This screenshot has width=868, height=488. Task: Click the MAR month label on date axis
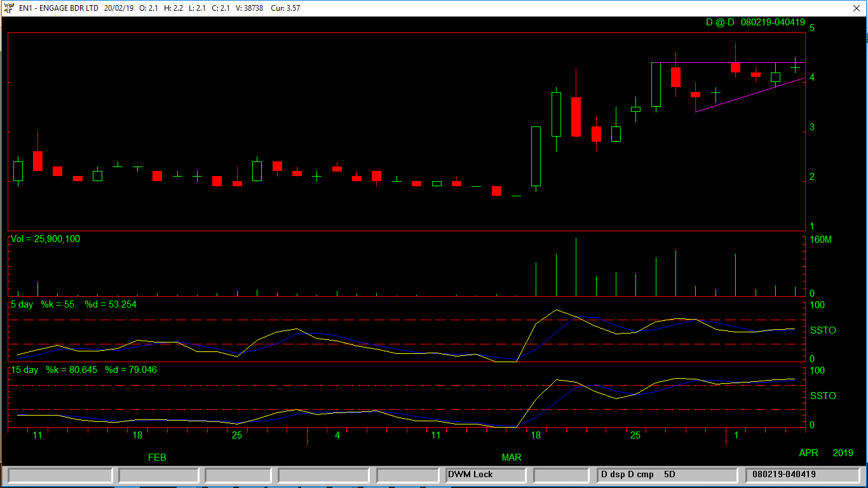[x=512, y=457]
